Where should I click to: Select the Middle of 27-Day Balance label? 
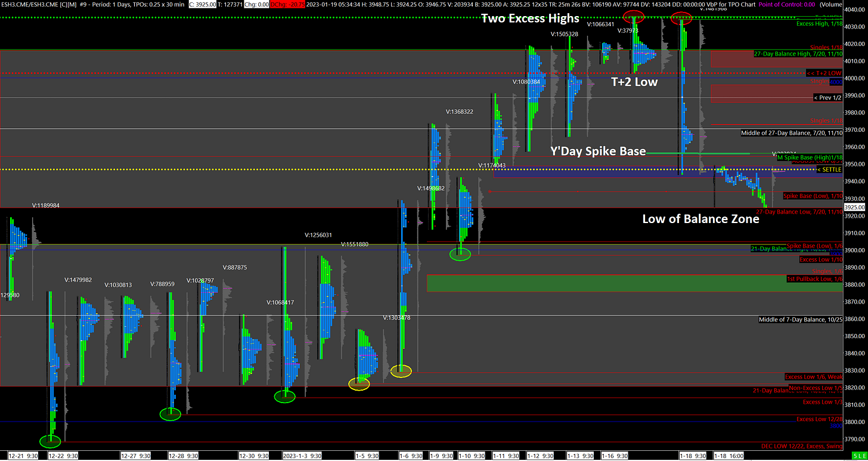[x=792, y=132]
